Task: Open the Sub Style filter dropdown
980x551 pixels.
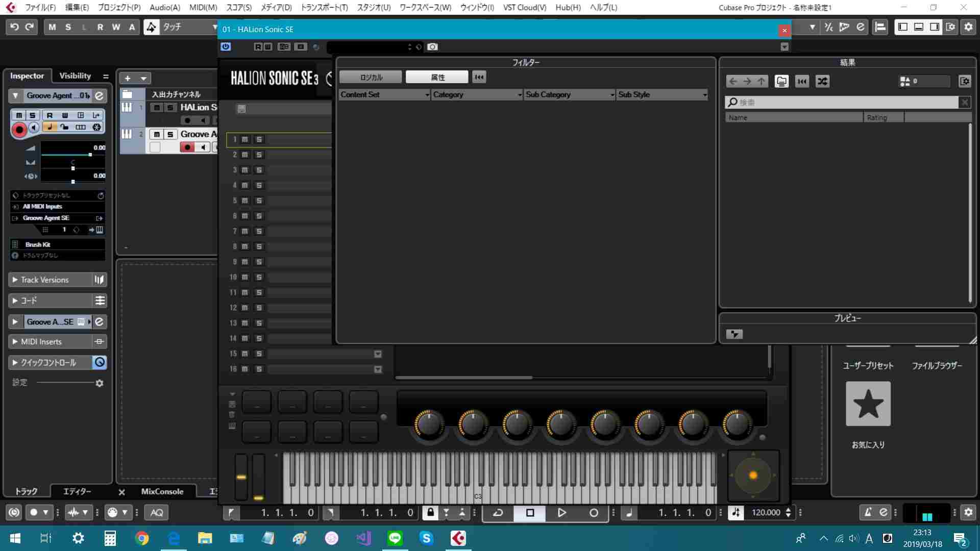Action: pos(662,94)
